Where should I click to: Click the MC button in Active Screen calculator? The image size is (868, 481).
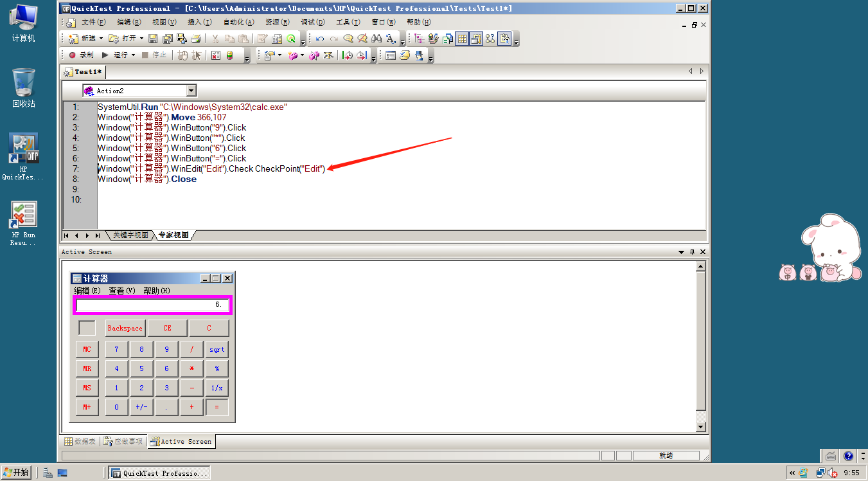click(87, 349)
